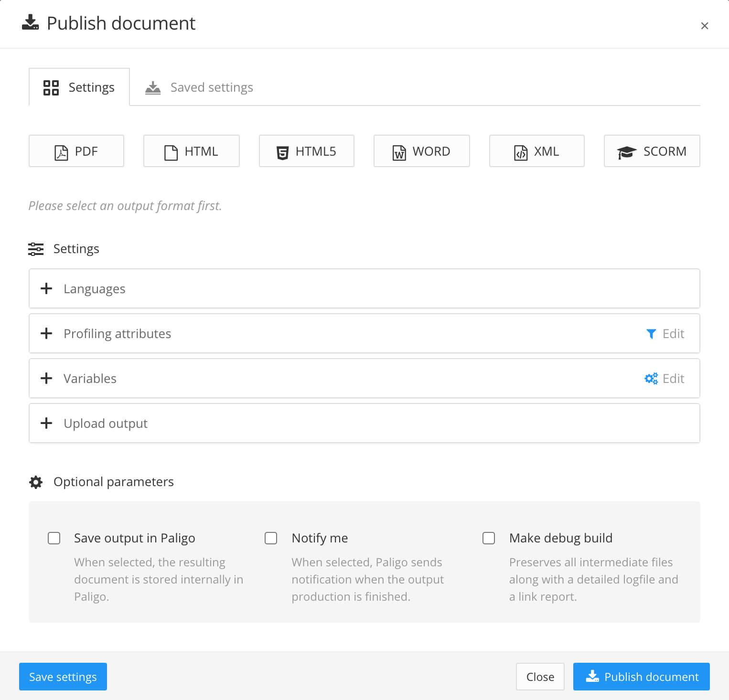Screen dimensions: 729x700
Task: Click the Settings sliders icon
Action: tap(36, 249)
